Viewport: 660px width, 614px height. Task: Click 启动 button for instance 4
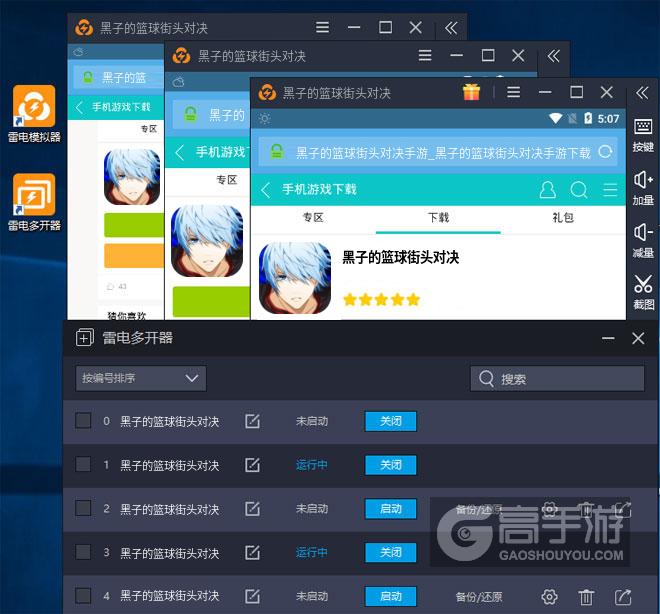pyautogui.click(x=391, y=596)
